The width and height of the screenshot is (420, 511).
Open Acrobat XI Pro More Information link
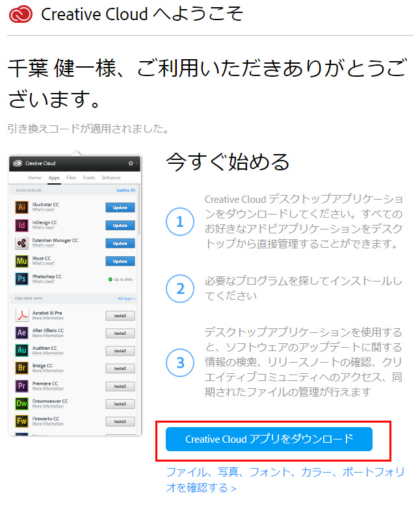click(48, 318)
